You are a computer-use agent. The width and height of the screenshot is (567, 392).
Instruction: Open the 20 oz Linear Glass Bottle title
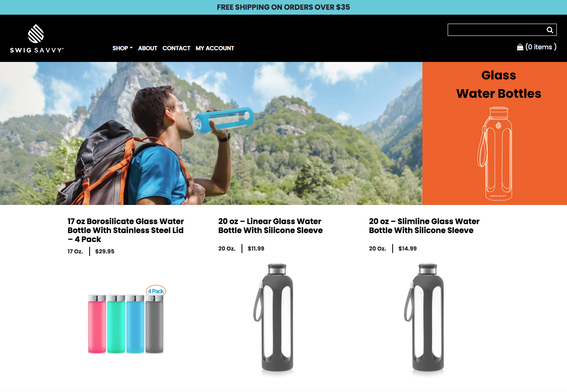point(270,226)
